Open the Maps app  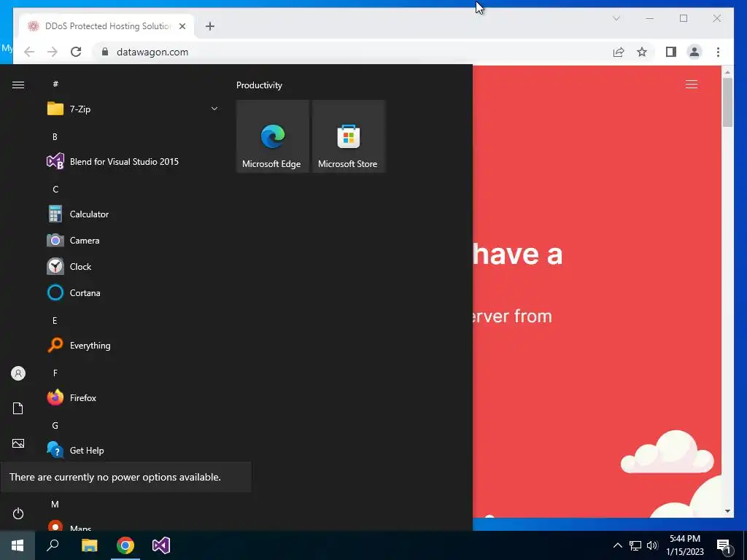133,526
